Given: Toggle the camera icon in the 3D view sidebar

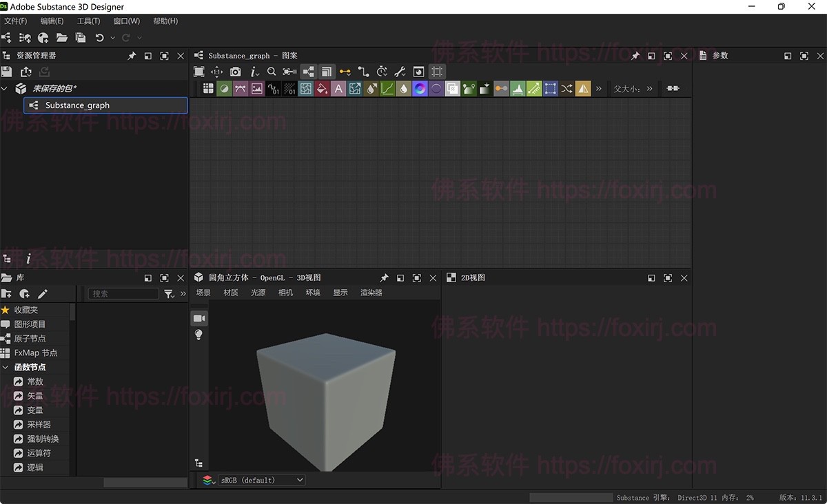Looking at the screenshot, I should click(x=199, y=317).
